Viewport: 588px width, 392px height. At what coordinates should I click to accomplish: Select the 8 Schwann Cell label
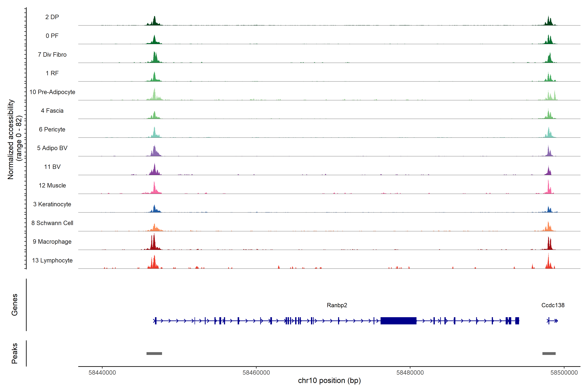click(52, 223)
